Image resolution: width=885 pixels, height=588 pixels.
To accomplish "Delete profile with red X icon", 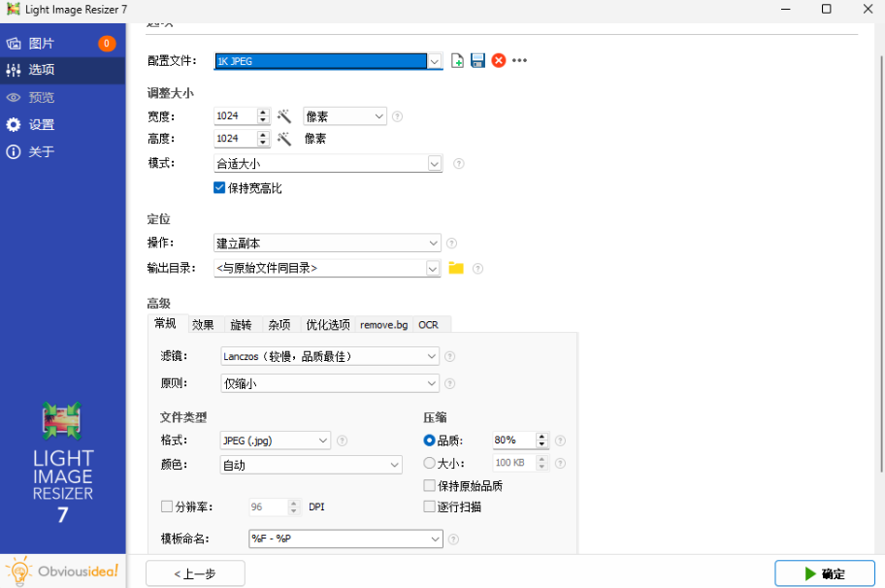I will [499, 60].
